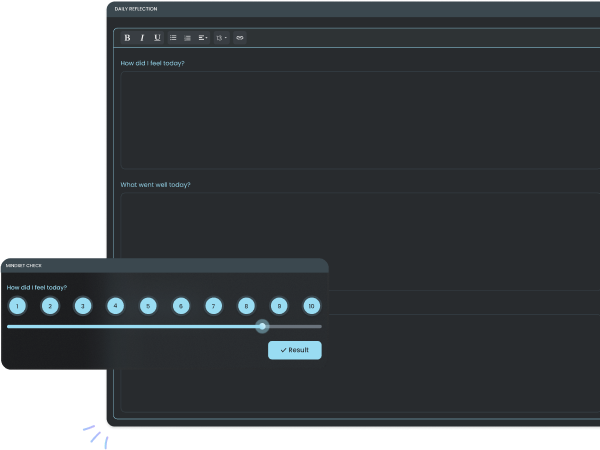
Task: Apply italic formatting from the toolbar
Action: [x=142, y=38]
